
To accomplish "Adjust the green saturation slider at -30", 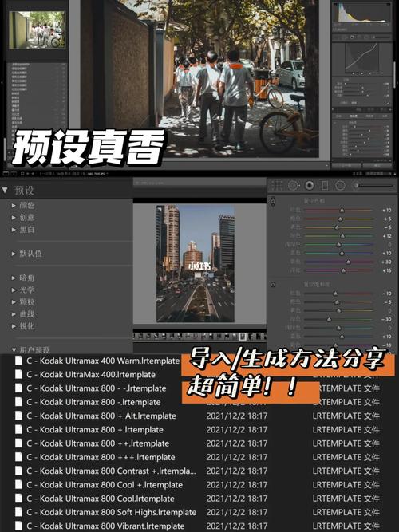I will tap(329, 319).
